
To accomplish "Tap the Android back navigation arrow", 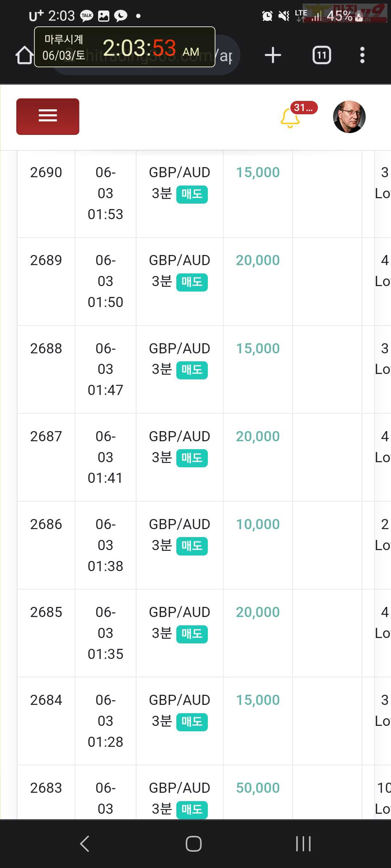I will click(85, 844).
